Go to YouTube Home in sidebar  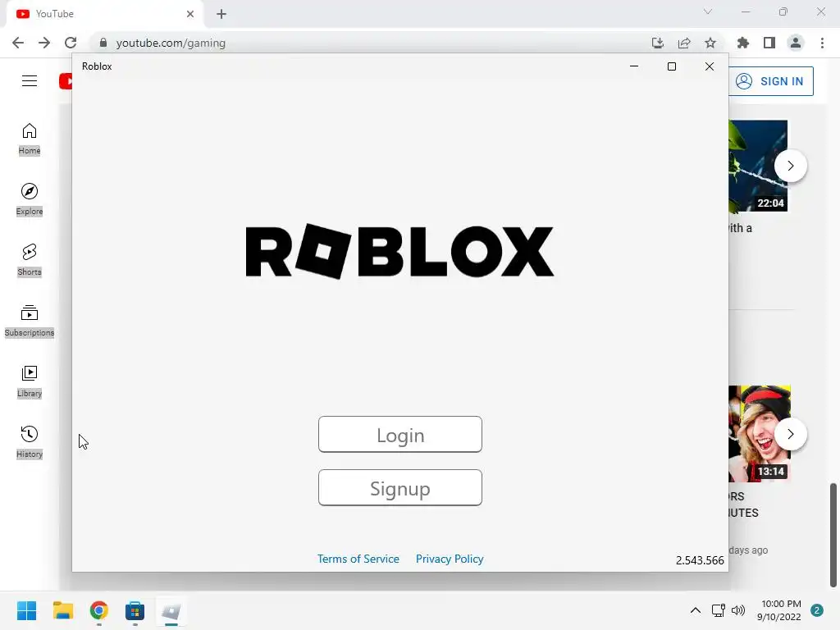point(30,139)
